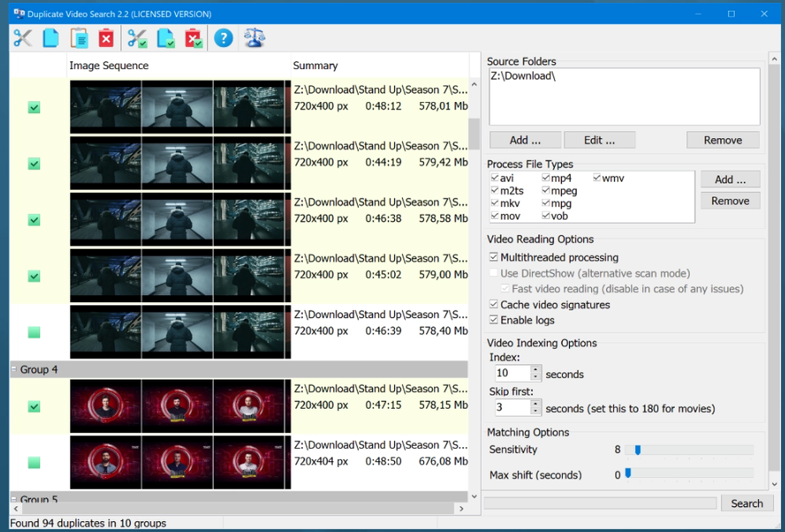Click the red clipboard delete icon
The width and height of the screenshot is (785, 532).
(106, 37)
